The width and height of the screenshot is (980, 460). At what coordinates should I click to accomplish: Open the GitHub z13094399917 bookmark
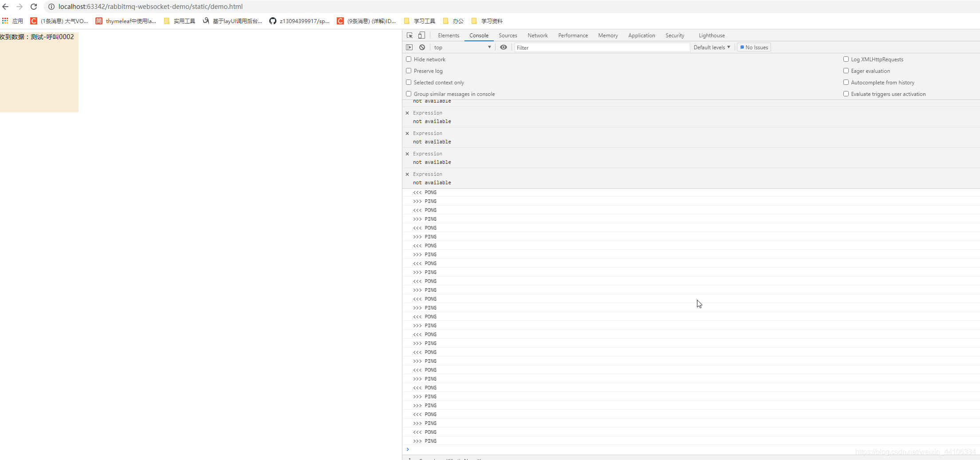pyautogui.click(x=299, y=21)
